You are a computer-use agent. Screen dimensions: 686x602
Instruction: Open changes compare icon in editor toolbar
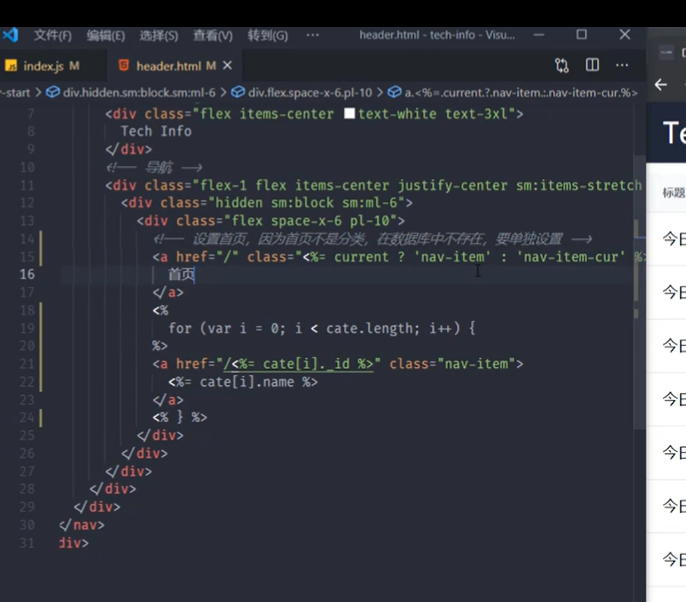562,65
